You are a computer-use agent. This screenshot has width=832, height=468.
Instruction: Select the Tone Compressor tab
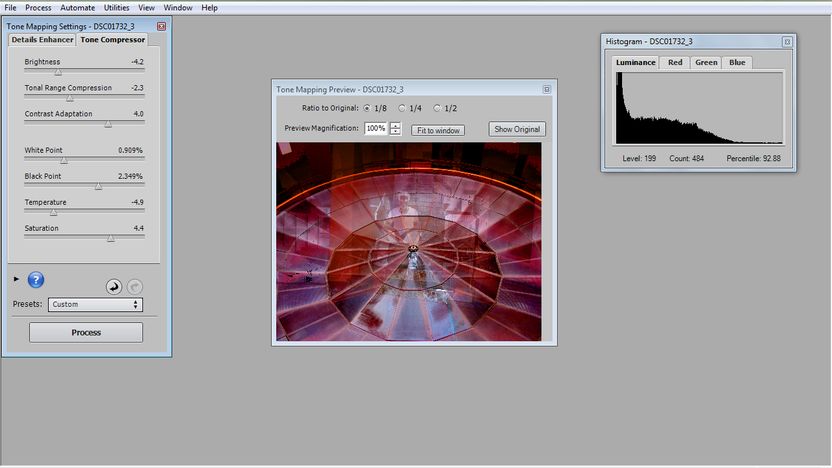click(112, 40)
